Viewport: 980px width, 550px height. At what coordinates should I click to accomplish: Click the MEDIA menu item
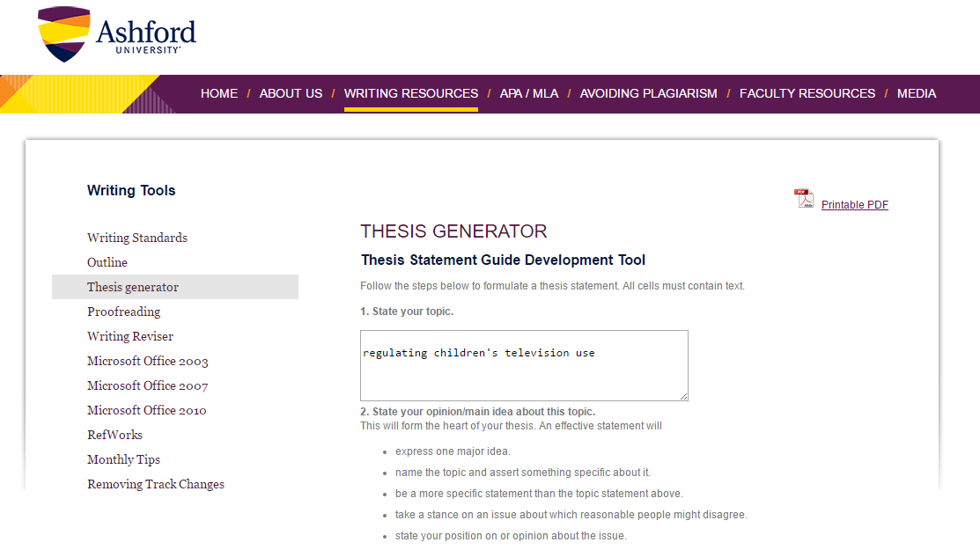916,93
